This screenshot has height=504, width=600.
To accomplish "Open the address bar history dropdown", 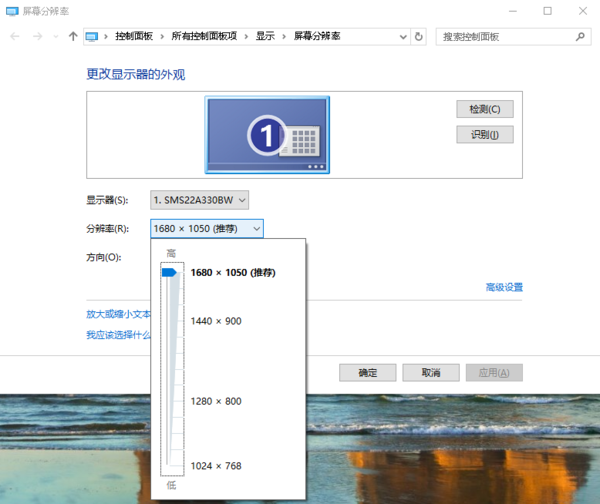I will pyautogui.click(x=403, y=37).
